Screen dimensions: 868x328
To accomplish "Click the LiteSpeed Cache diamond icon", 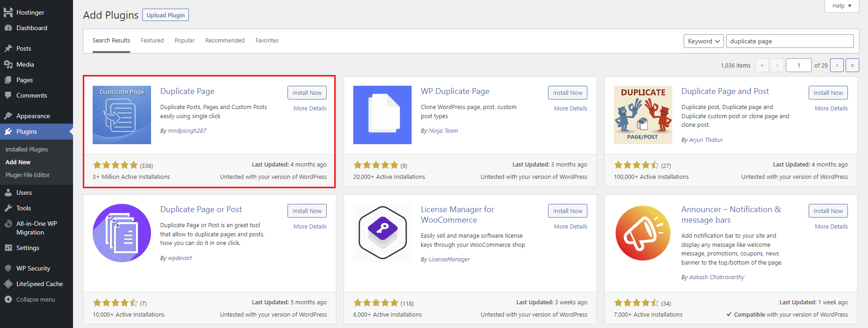I will pos(8,284).
